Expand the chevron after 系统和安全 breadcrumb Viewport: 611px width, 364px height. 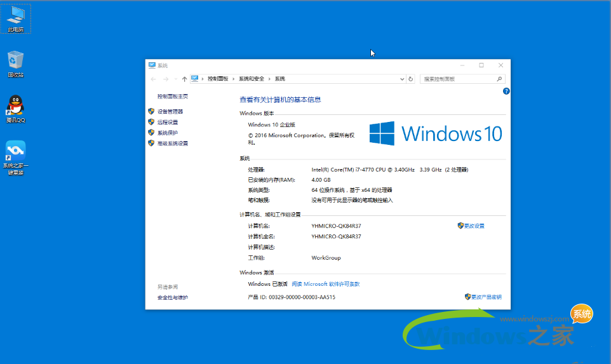(269, 79)
